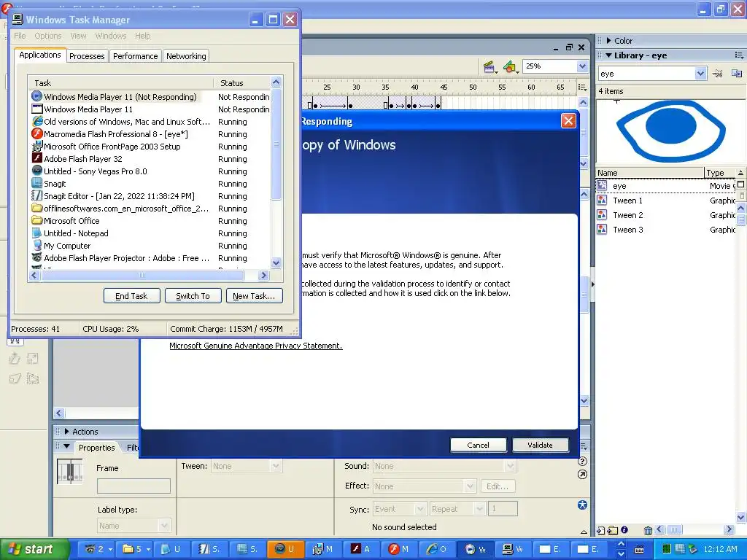Click the Library eye preview thumbnail
Screen dimensions: 747x560
pyautogui.click(x=671, y=131)
